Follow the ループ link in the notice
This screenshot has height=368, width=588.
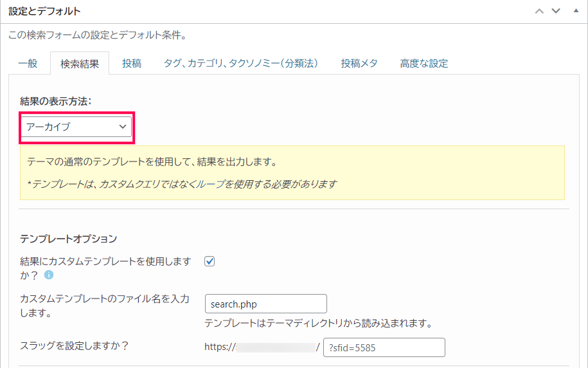[x=210, y=184]
